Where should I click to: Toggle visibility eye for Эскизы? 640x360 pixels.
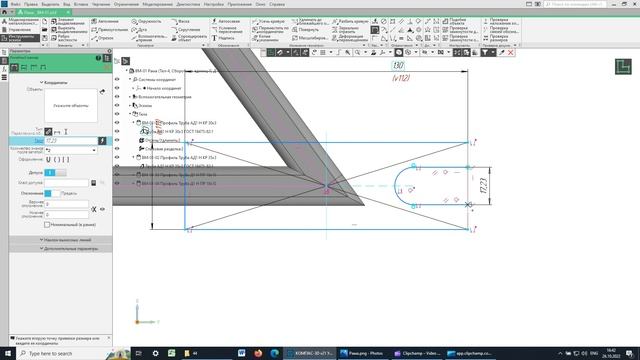pos(117,105)
